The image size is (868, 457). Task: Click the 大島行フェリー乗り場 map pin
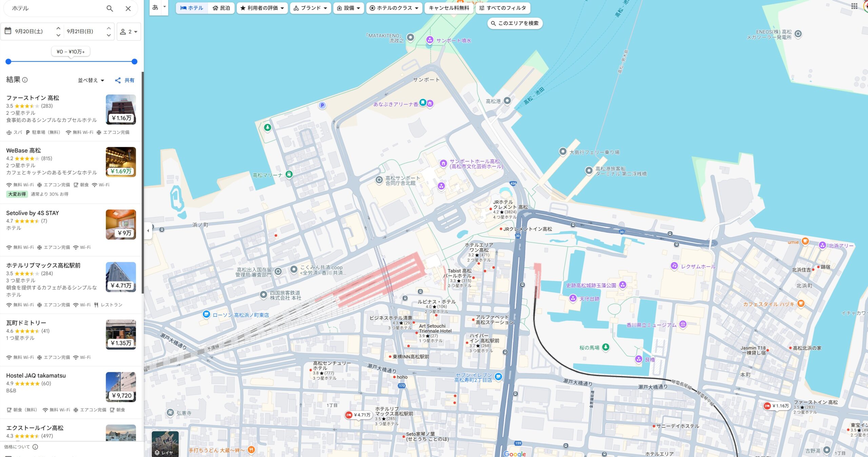click(x=563, y=152)
